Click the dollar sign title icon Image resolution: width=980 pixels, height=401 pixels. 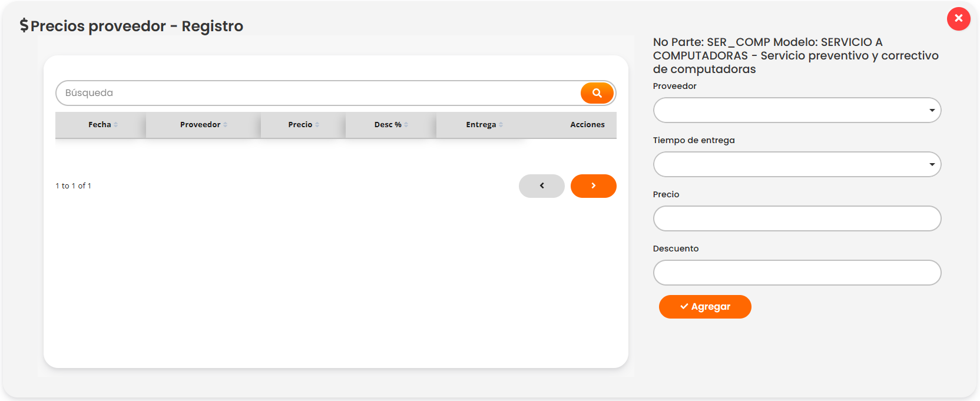click(24, 25)
